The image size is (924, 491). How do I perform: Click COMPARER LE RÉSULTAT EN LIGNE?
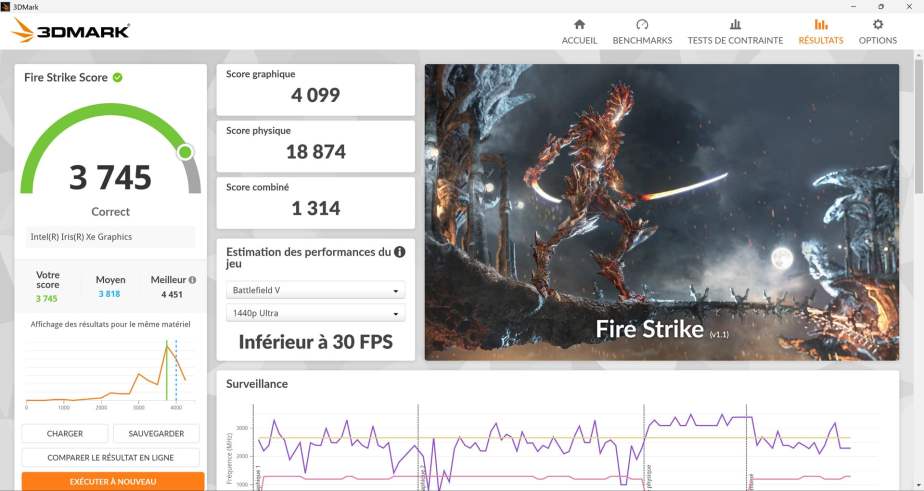[110, 457]
